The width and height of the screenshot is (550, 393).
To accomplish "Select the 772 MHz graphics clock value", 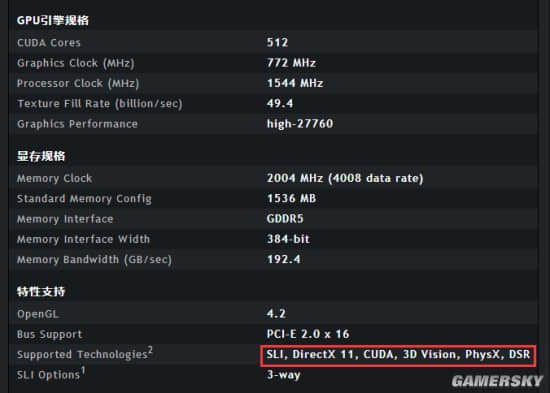I will point(291,63).
